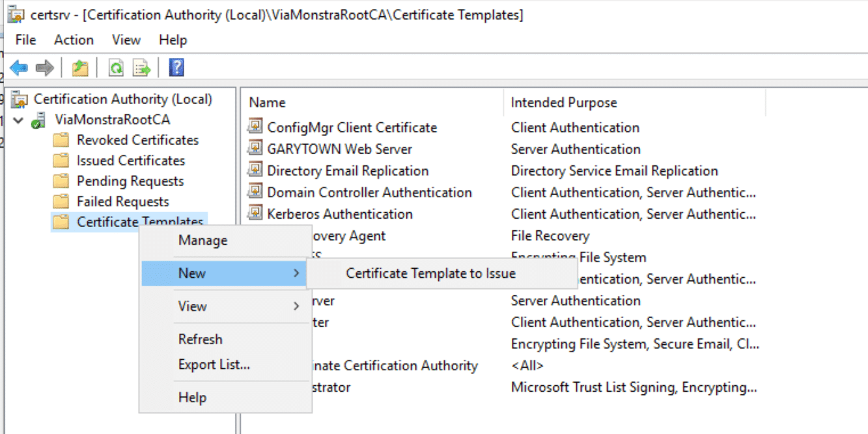
Task: Click Export List... in context menu
Action: click(x=214, y=365)
